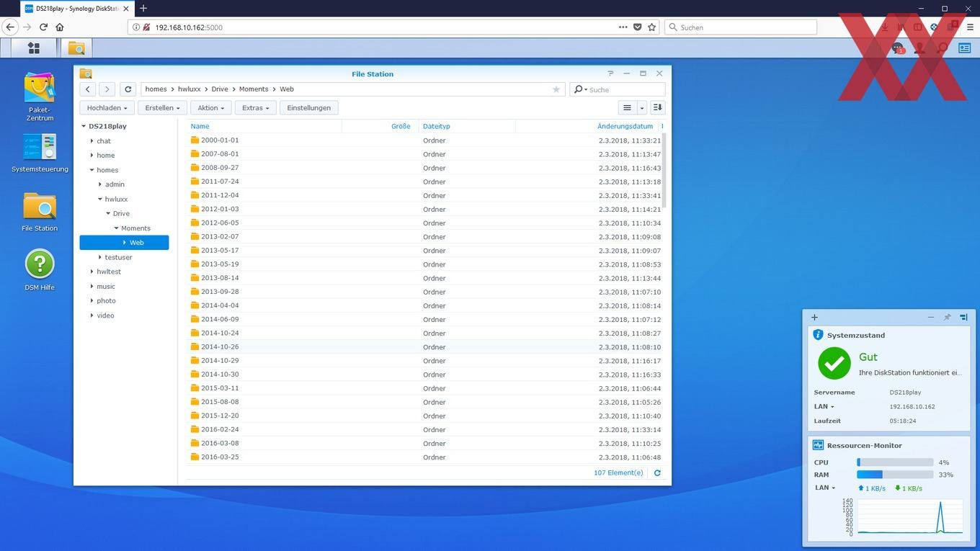
Task: Collapse the hwluxx folder in tree
Action: point(100,199)
